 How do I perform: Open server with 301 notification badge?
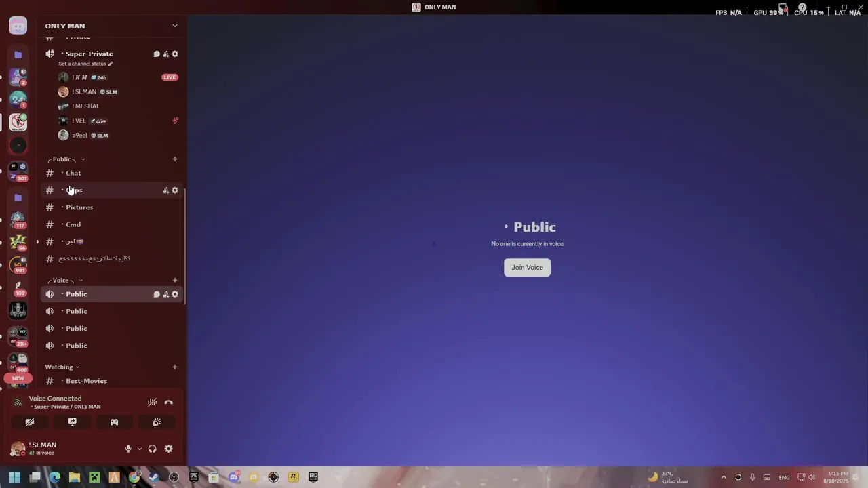click(18, 171)
